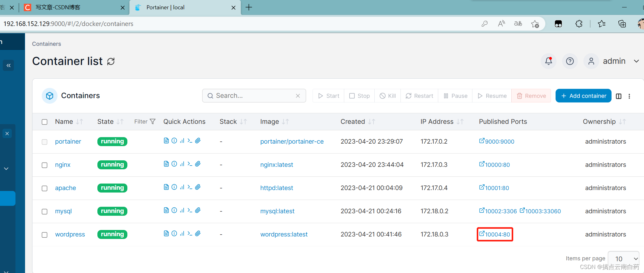Open logs icon for portainer container

[166, 141]
